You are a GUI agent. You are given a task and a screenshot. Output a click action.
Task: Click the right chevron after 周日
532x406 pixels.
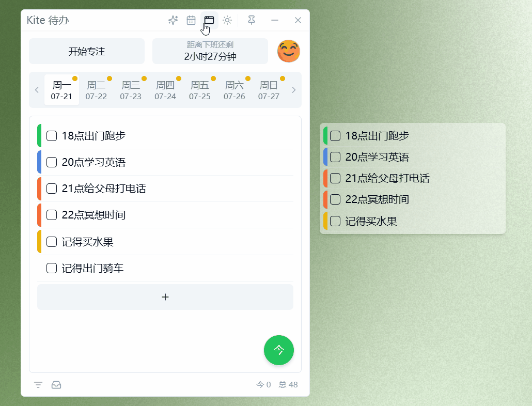pos(294,90)
